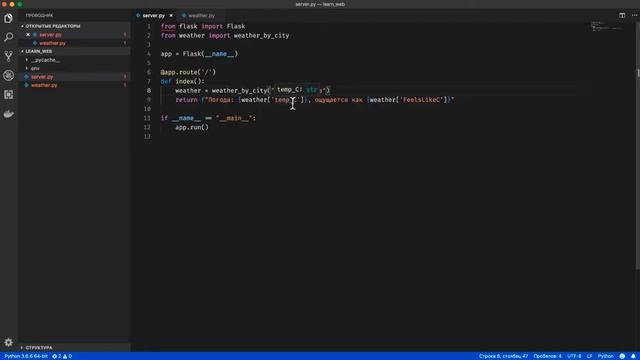Image resolution: width=640 pixels, height=360 pixels.
Task: Click the ПРОВОДНИК explorer panel title
Action: pyautogui.click(x=39, y=16)
